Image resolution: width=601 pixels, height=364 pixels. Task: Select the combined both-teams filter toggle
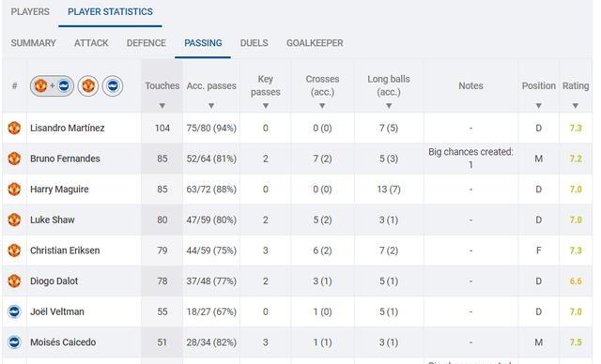pyautogui.click(x=52, y=85)
